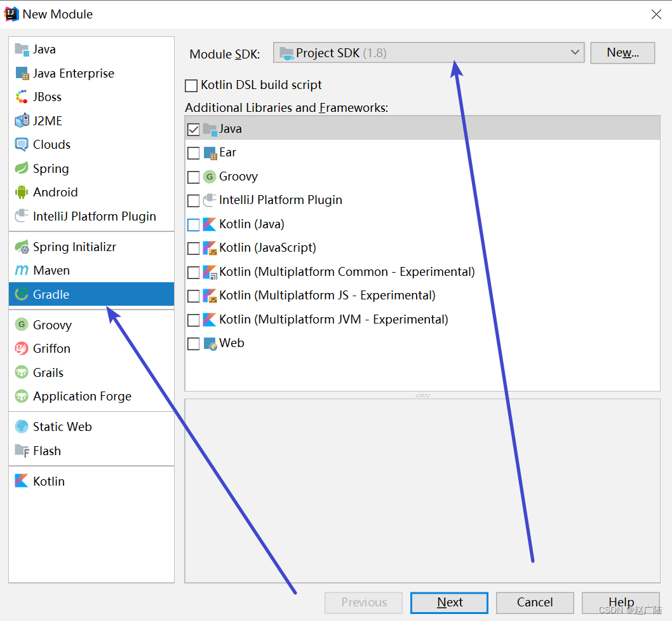Click the Groovy framework icon in libraries list

pyautogui.click(x=210, y=177)
